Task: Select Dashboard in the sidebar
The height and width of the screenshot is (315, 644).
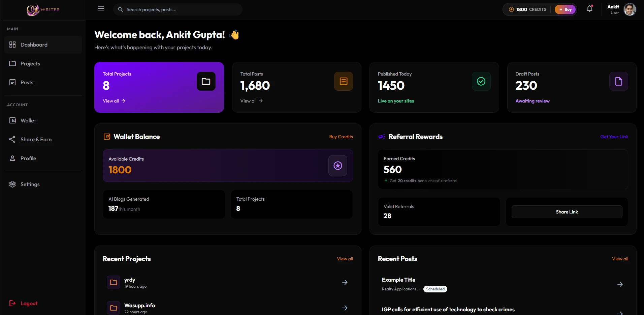Action: point(34,45)
